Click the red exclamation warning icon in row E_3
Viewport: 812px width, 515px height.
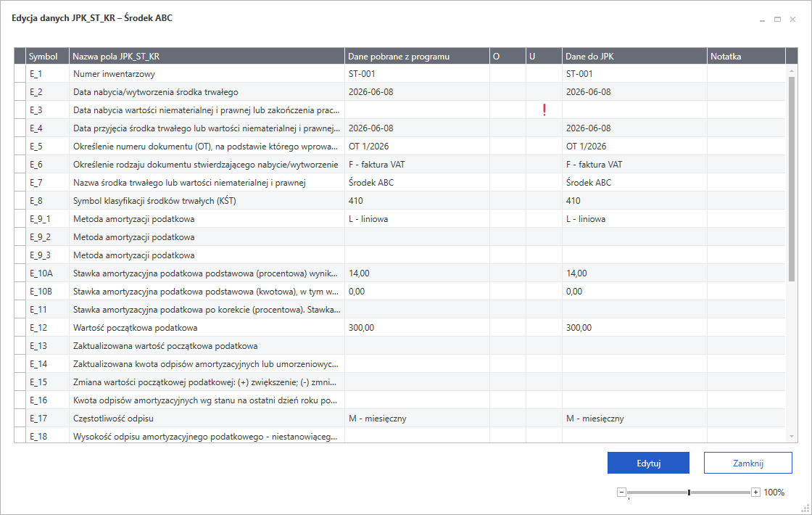pos(544,110)
